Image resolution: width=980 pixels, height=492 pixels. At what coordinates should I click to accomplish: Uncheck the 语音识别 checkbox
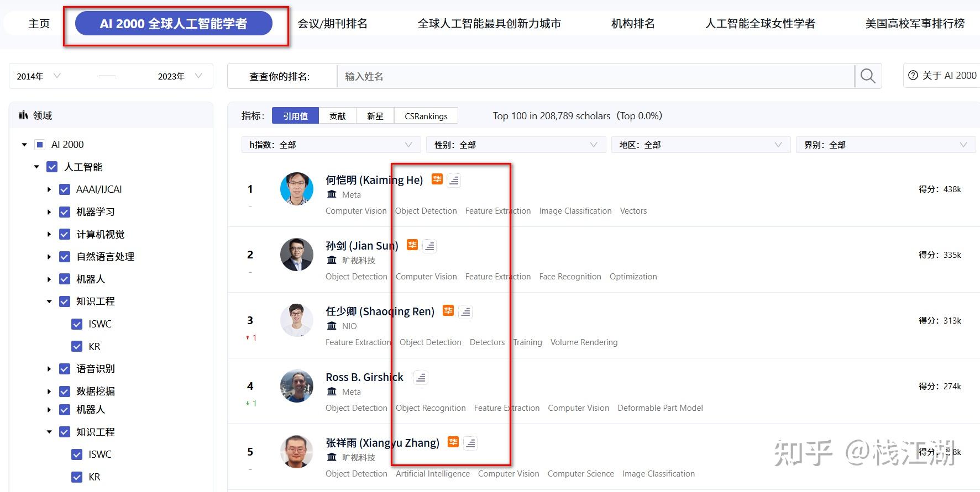65,369
